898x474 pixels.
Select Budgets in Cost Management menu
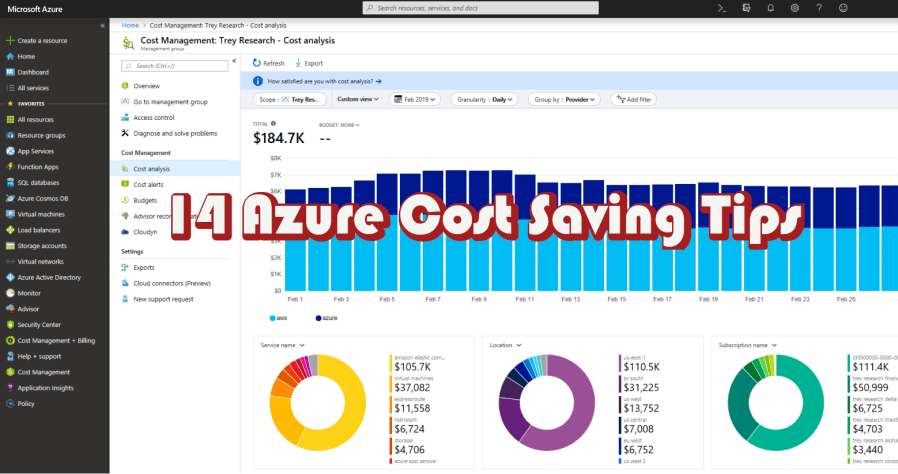pyautogui.click(x=144, y=200)
